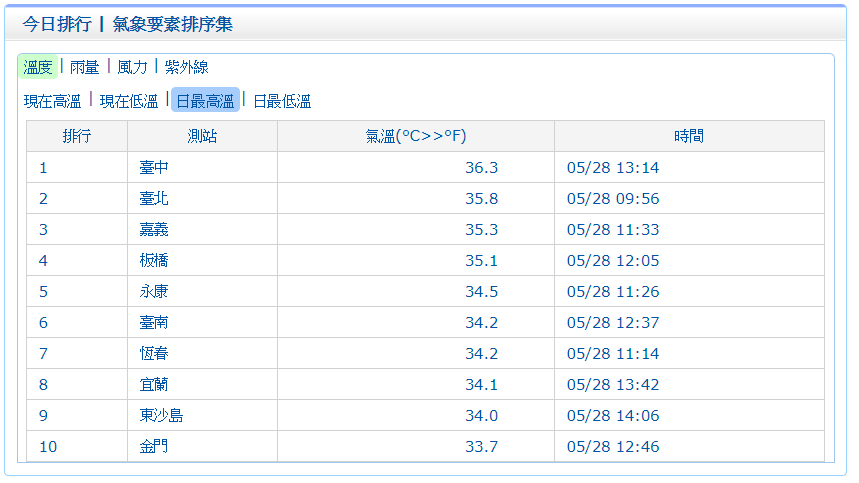Click the 排行 column header
Screen dimensions: 859x483
pyautogui.click(x=77, y=136)
